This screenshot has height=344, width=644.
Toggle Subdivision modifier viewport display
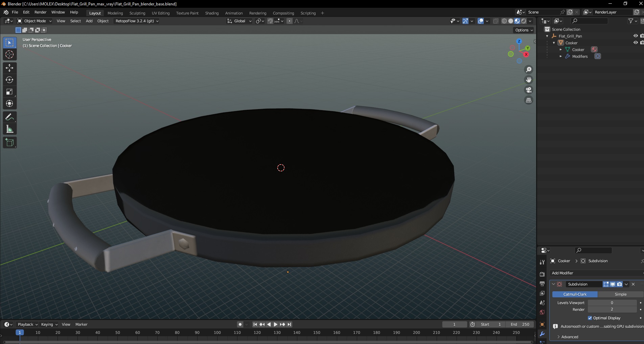tap(613, 284)
